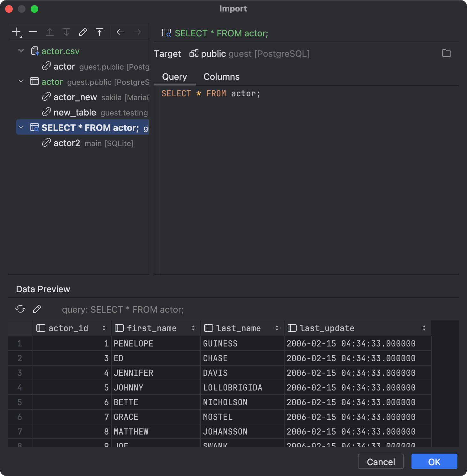Sort the first_name column

(x=193, y=328)
